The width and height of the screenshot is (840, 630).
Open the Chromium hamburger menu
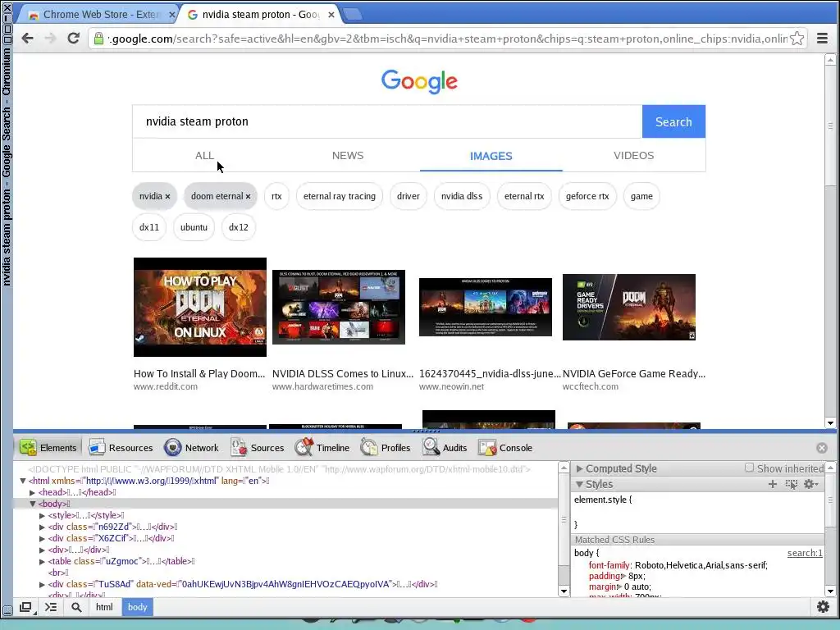822,38
